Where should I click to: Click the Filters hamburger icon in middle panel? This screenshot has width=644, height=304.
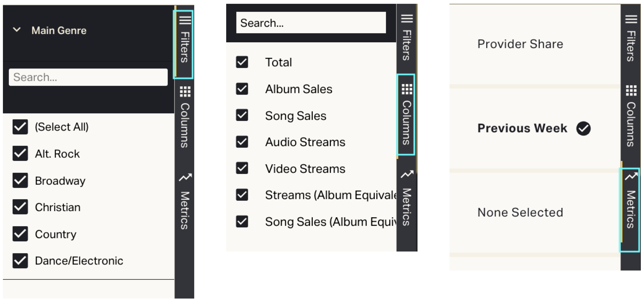click(407, 18)
